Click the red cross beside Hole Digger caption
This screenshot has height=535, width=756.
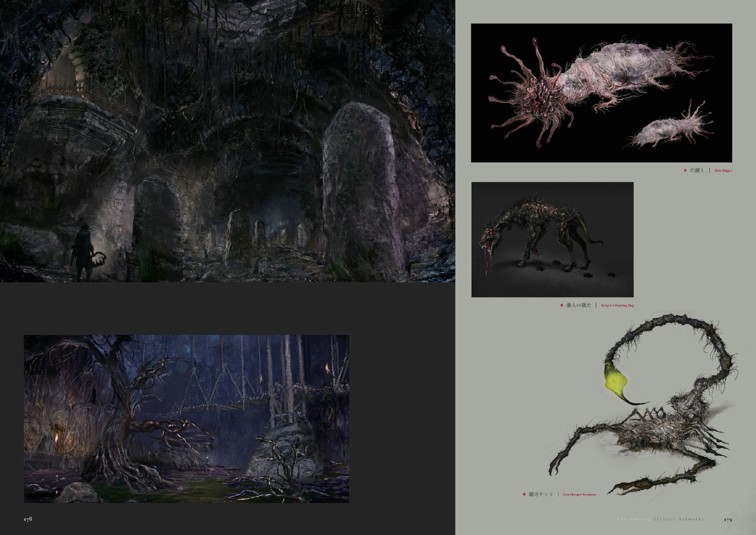[685, 170]
